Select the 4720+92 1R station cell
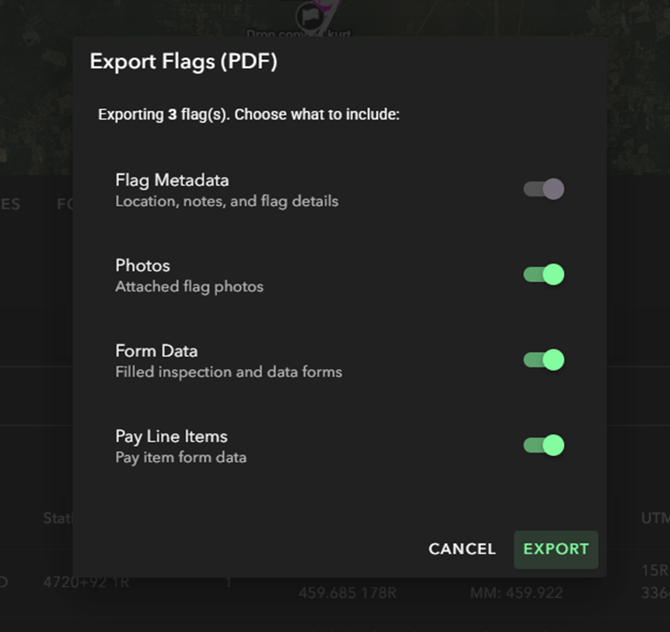 tap(87, 582)
